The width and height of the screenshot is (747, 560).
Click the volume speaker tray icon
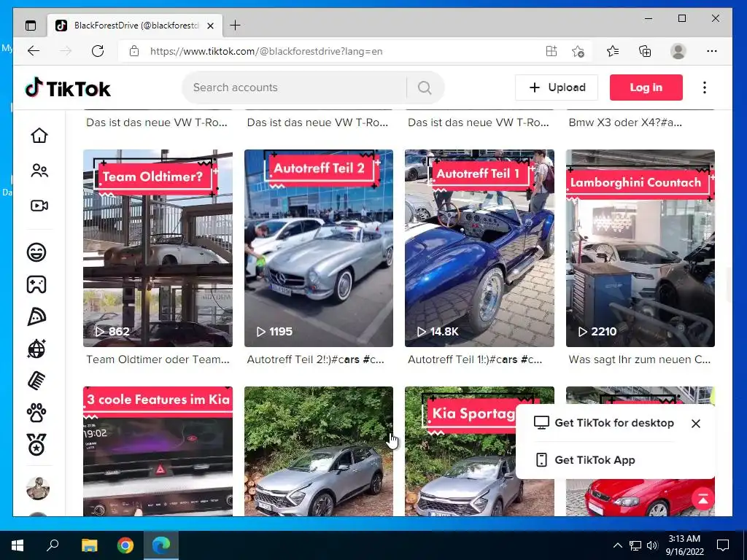click(x=652, y=545)
